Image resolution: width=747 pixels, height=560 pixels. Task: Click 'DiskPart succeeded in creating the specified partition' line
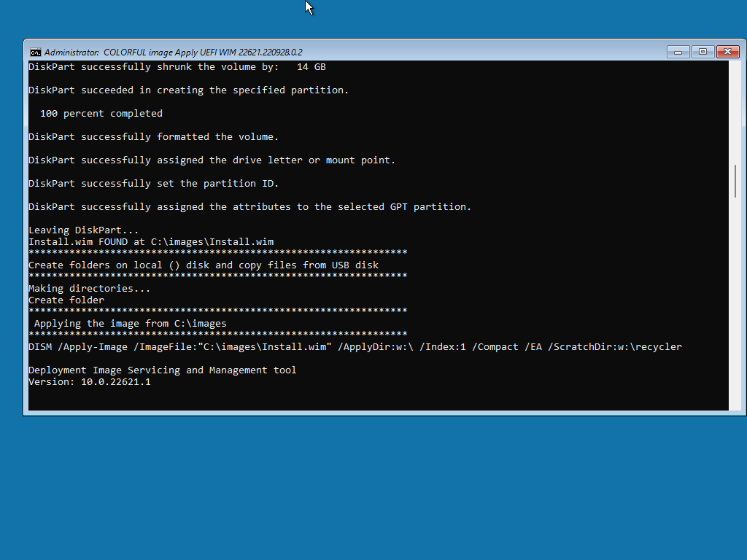point(189,90)
